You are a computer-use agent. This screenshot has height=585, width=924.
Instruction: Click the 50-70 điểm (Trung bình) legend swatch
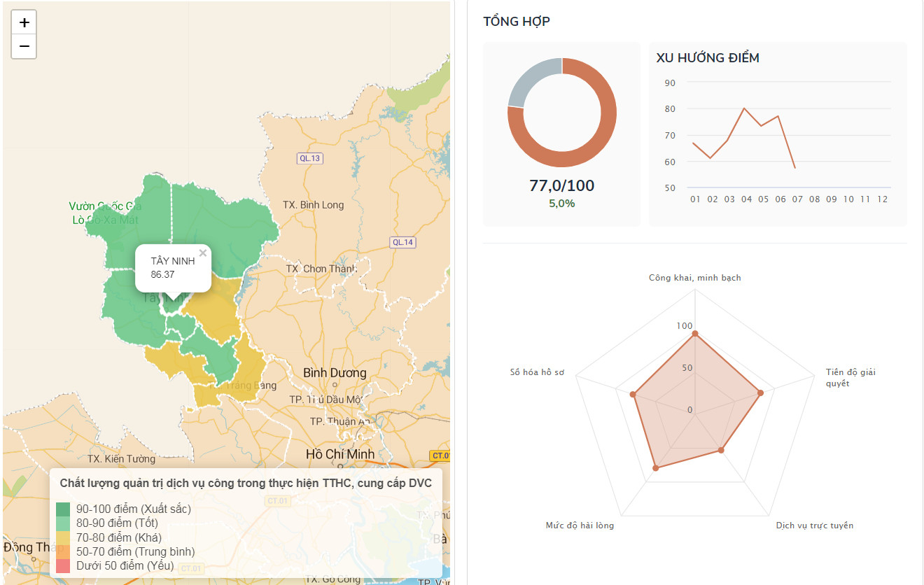(63, 551)
